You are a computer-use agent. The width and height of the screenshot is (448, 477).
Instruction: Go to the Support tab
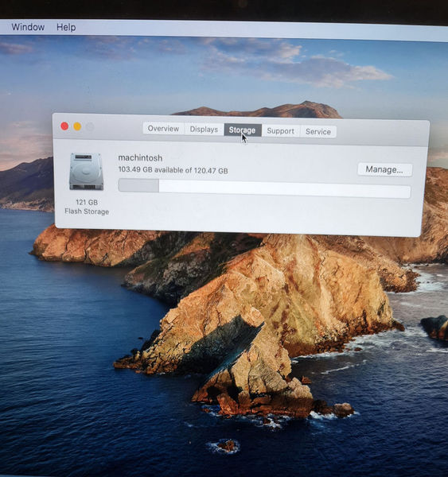(x=280, y=131)
